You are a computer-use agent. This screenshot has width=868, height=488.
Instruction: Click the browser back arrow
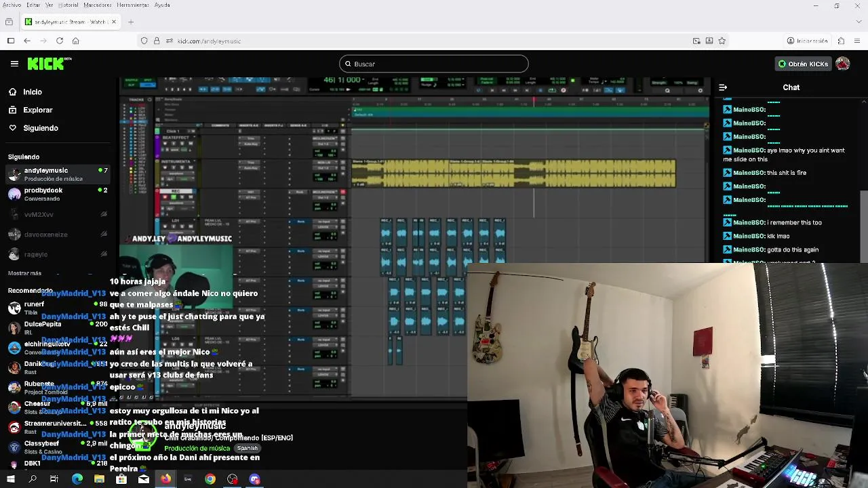click(x=27, y=41)
